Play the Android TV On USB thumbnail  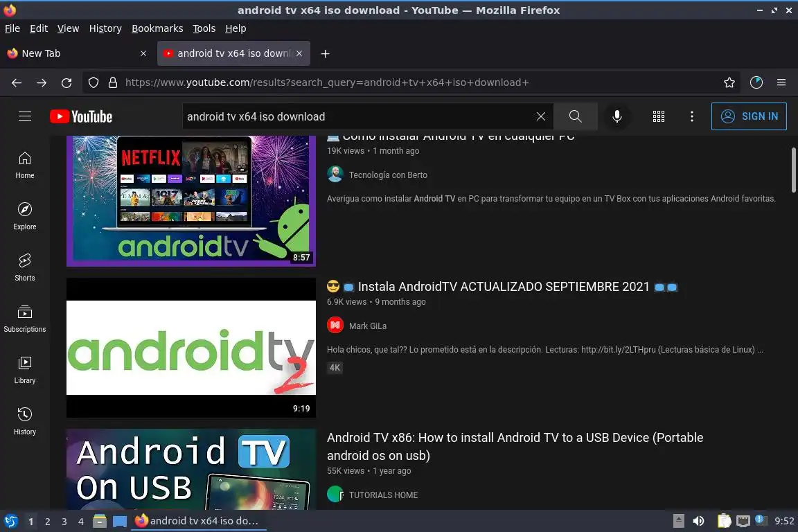tap(191, 469)
